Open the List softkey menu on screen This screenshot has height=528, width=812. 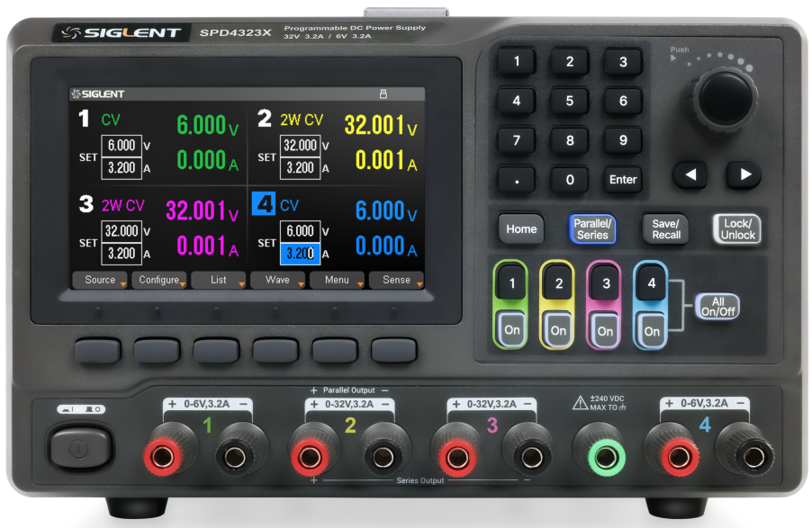218,280
